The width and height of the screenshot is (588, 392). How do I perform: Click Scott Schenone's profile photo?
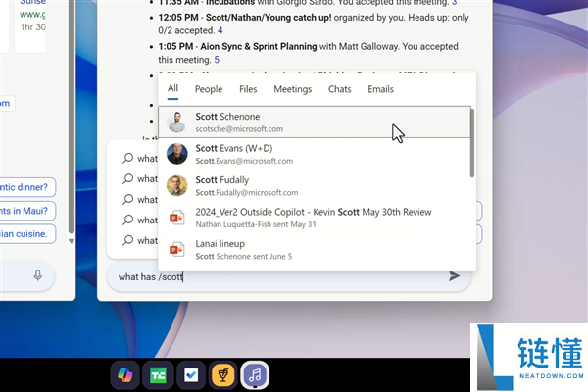click(176, 122)
